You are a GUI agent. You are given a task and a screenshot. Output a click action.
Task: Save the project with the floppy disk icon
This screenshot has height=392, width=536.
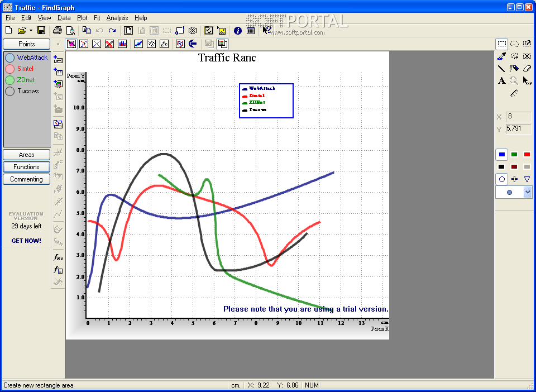tap(41, 30)
